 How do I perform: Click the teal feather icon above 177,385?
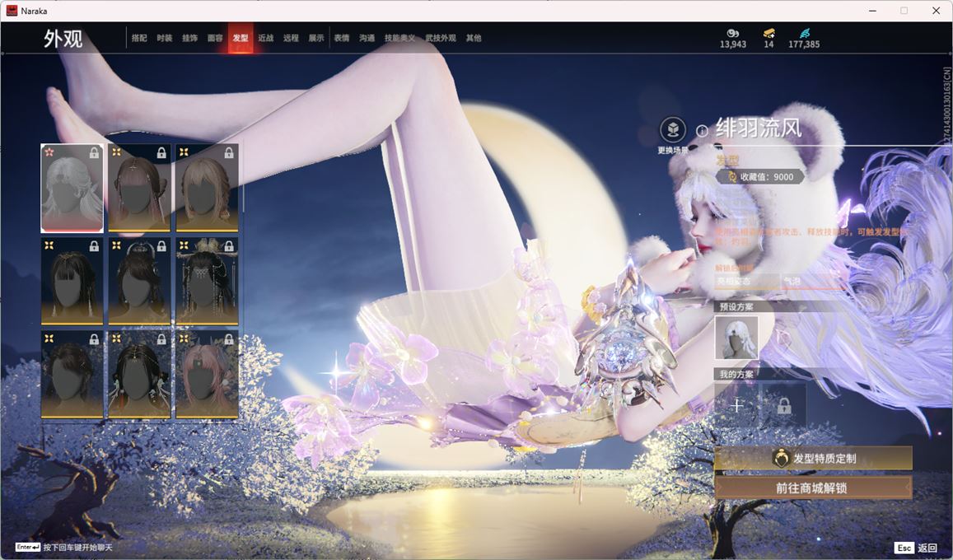804,34
